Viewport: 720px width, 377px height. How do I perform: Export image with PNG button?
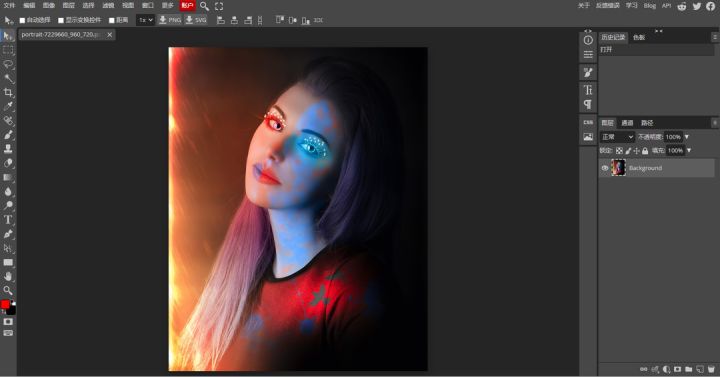170,20
